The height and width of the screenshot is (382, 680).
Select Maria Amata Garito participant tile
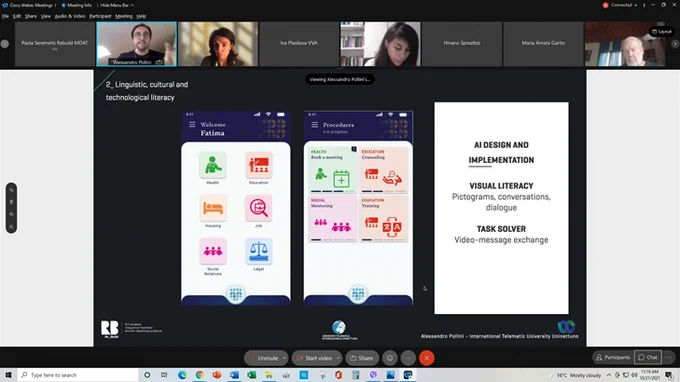[543, 44]
